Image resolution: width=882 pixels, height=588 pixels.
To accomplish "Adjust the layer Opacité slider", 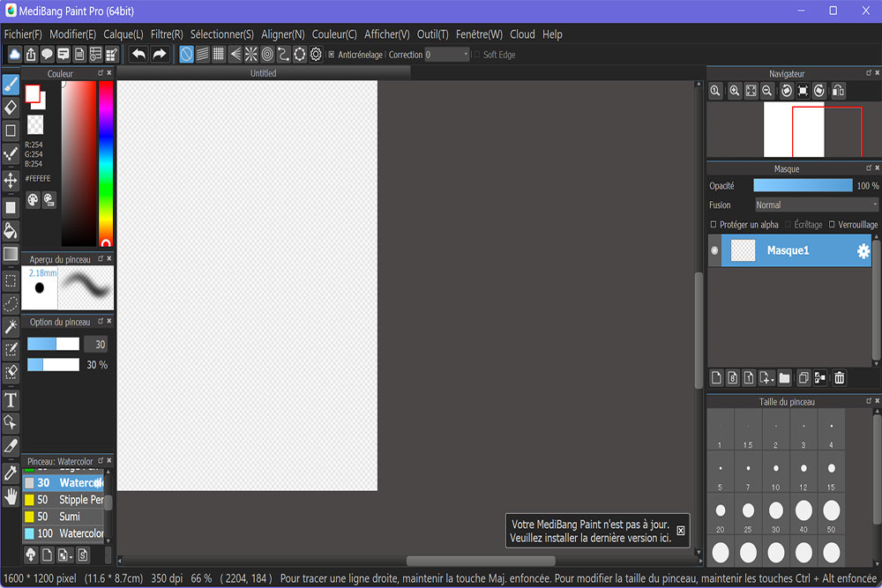I will 803,185.
